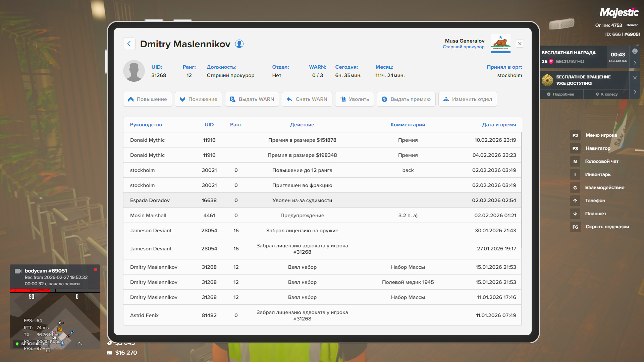Screen dimensions: 644x362
Task: Click the Уволить dismiss button
Action: coord(354,99)
